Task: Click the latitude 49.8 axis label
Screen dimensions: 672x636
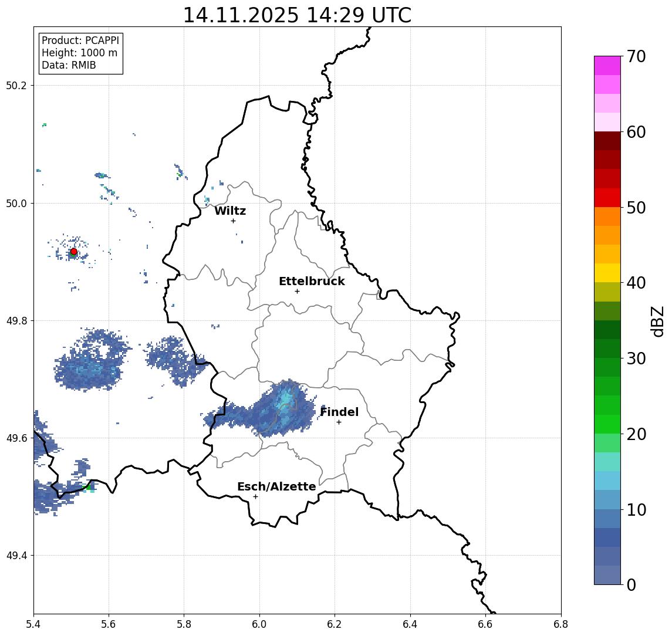Action: pos(16,320)
